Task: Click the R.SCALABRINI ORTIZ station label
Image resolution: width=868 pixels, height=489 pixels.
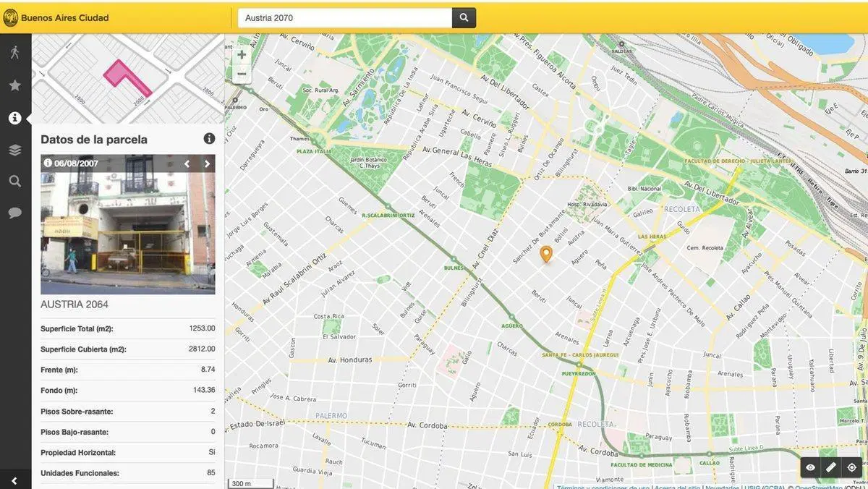Action: pyautogui.click(x=388, y=215)
